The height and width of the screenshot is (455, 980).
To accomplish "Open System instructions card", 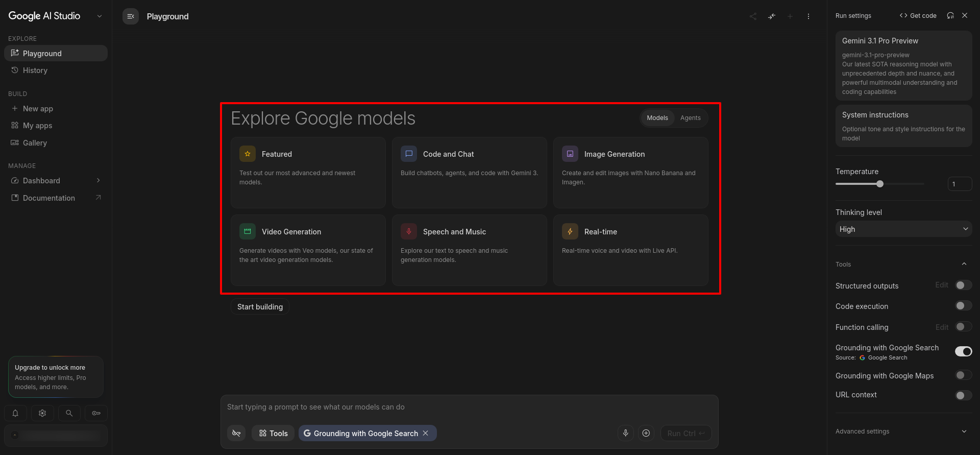I will pyautogui.click(x=903, y=126).
